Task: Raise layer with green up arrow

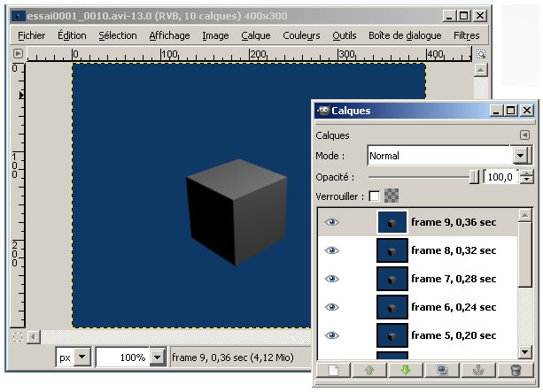Action: pos(370,370)
